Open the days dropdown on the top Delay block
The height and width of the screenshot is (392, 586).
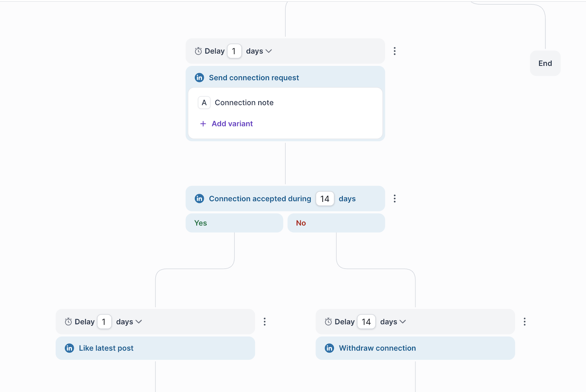pyautogui.click(x=269, y=51)
